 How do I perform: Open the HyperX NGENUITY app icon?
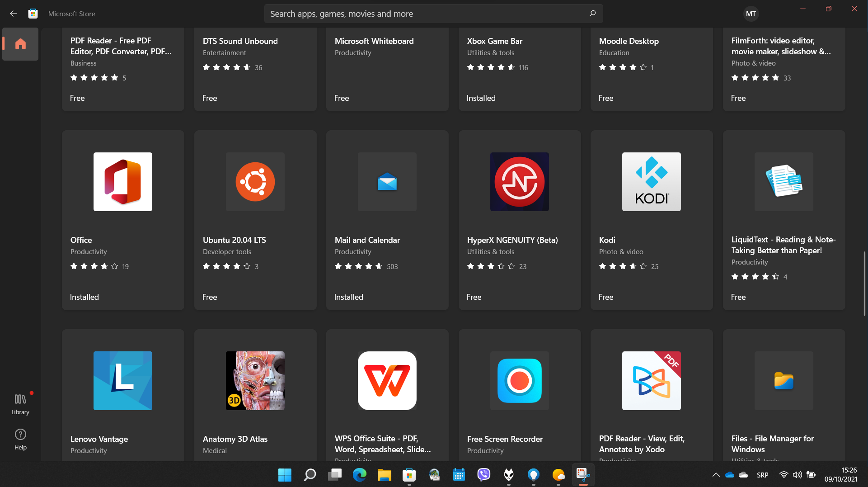click(520, 182)
